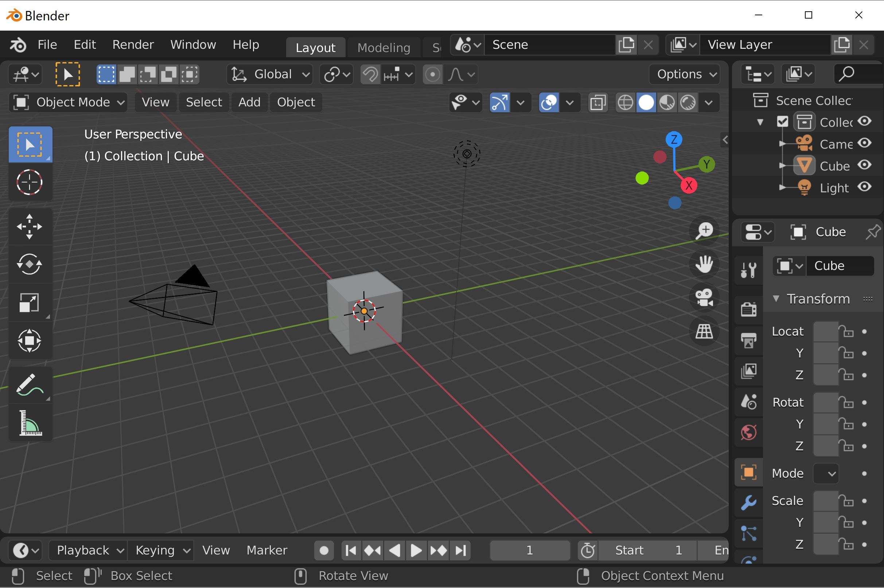Switch to the Modeling workspace tab
Viewport: 884px width, 588px height.
click(x=383, y=48)
